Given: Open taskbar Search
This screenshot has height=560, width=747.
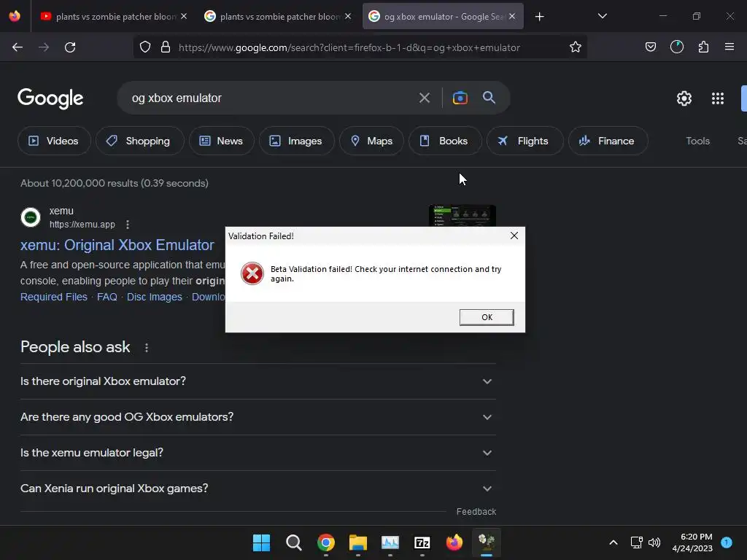Looking at the screenshot, I should 293,542.
